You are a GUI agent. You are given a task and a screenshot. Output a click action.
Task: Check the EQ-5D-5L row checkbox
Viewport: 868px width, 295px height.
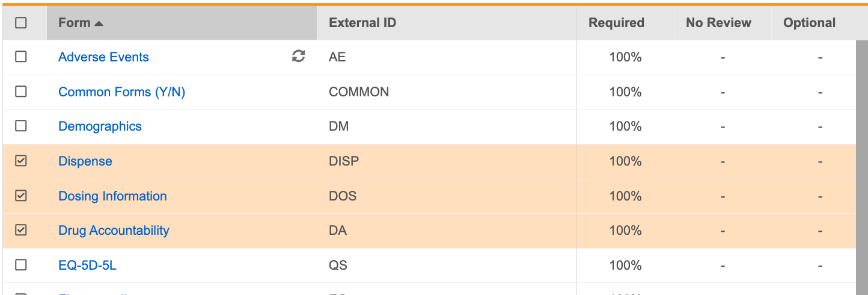[21, 265]
